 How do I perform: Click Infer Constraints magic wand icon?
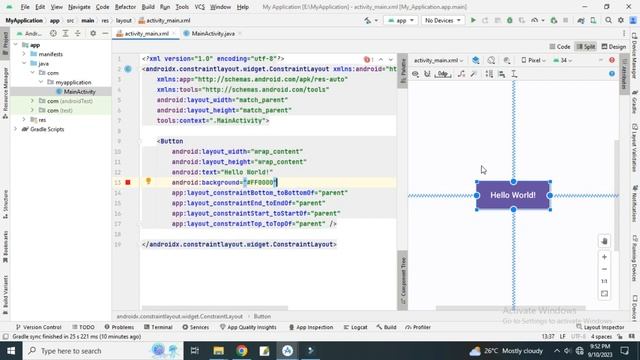click(x=473, y=74)
